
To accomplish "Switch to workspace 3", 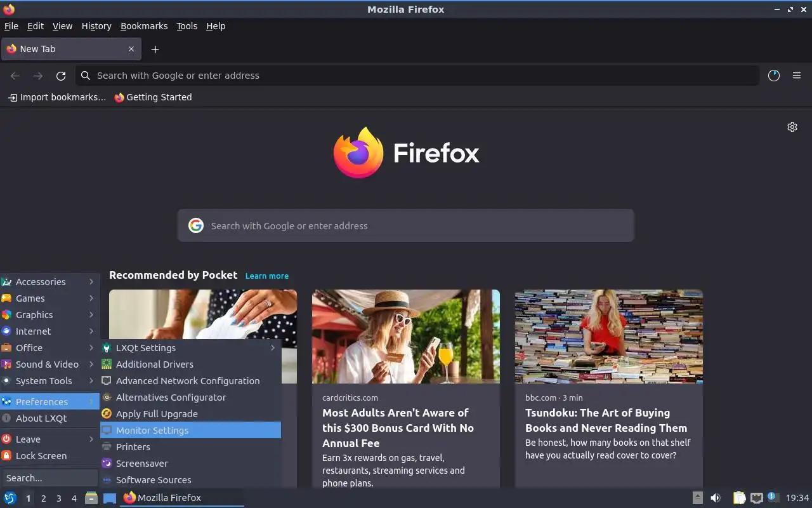I will (x=59, y=498).
